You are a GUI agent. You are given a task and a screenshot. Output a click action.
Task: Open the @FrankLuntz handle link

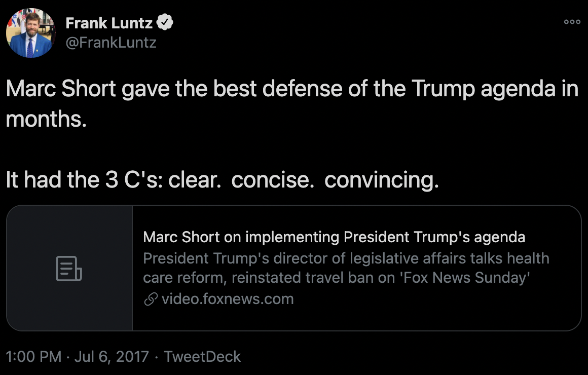[x=111, y=43]
